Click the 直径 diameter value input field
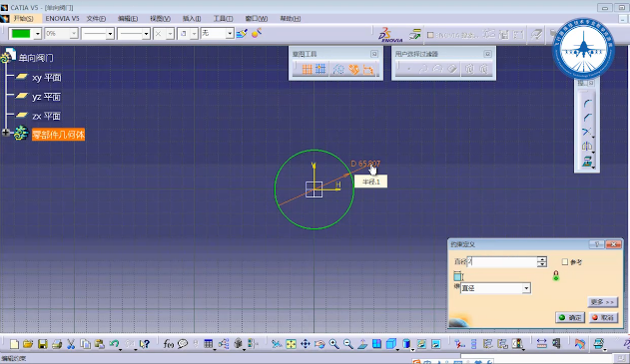630x364 pixels. coord(502,261)
